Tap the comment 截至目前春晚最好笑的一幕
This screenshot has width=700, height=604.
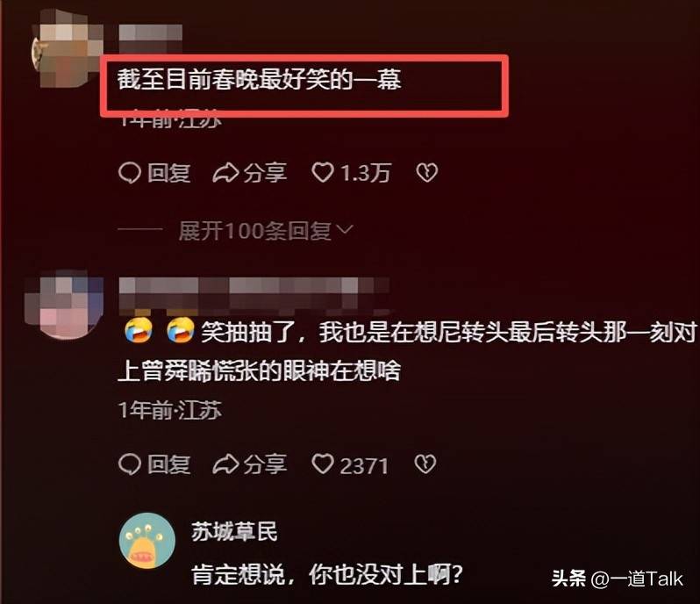tap(260, 79)
